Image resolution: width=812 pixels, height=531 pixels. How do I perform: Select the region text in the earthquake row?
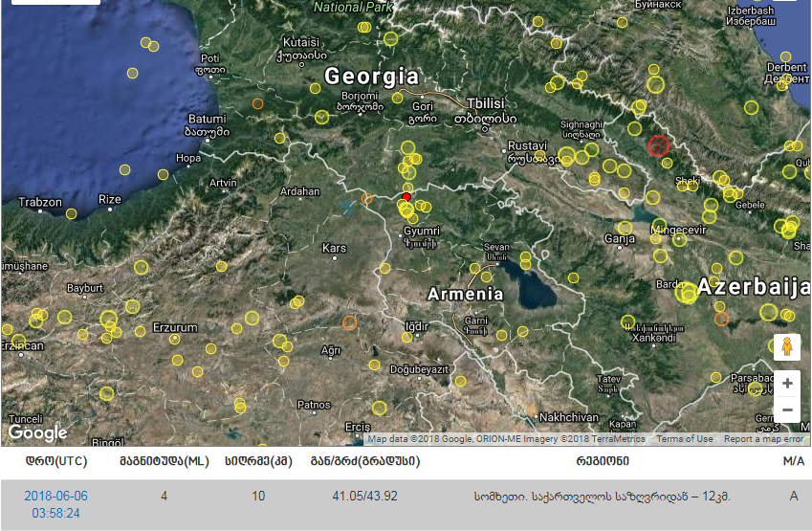point(602,497)
